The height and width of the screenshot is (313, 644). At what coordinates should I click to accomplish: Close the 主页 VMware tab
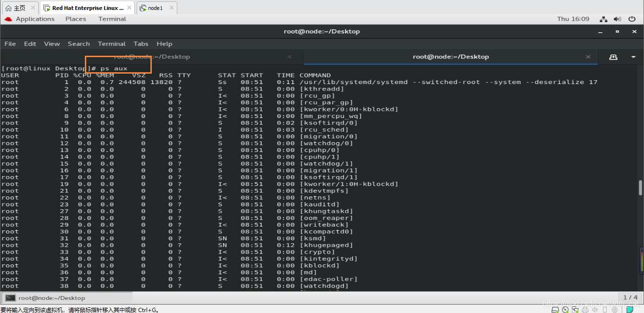pos(33,8)
